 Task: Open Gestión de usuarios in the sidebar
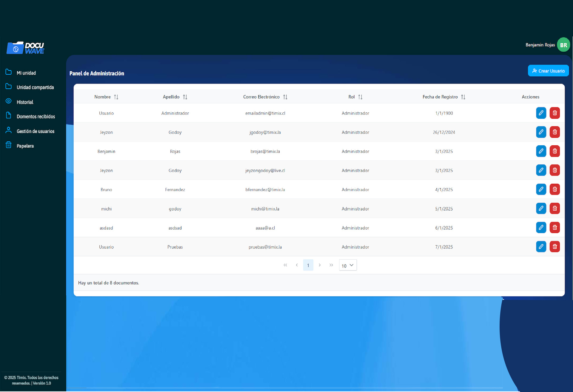pos(30,131)
